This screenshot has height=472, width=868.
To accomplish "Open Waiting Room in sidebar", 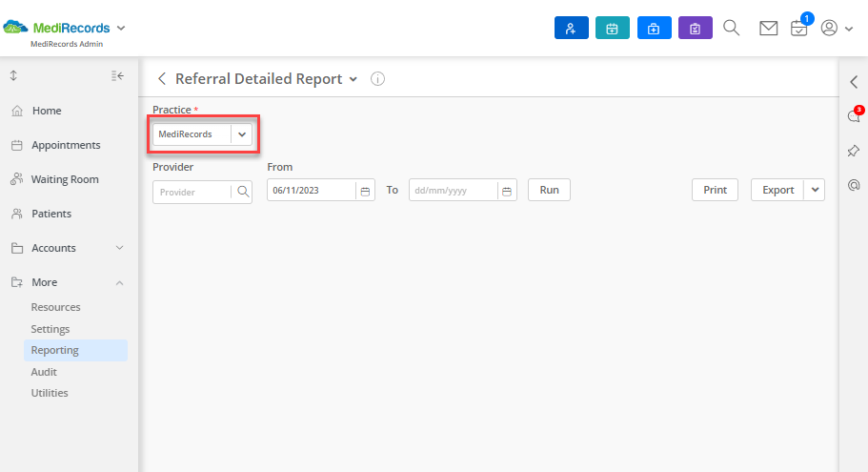I will 65,179.
